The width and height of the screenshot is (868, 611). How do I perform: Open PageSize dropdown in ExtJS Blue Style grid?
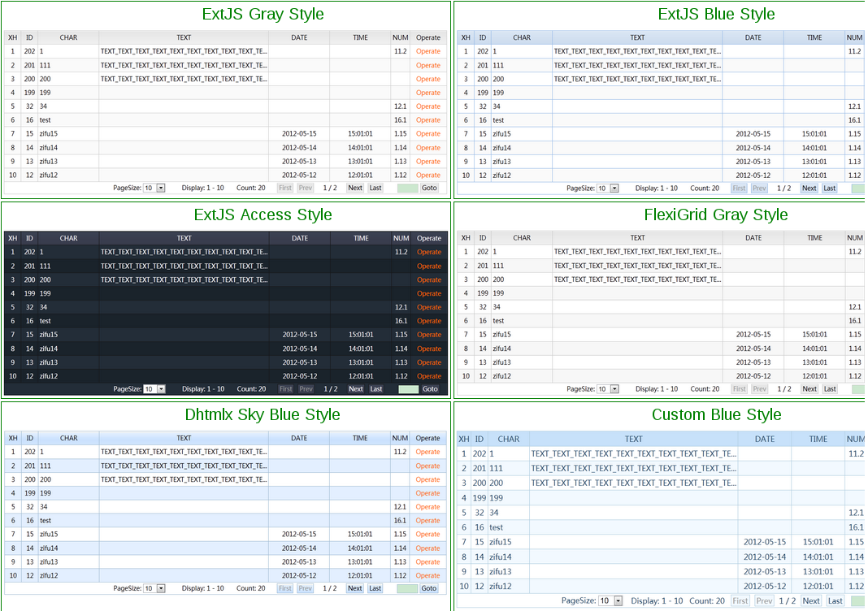point(614,188)
